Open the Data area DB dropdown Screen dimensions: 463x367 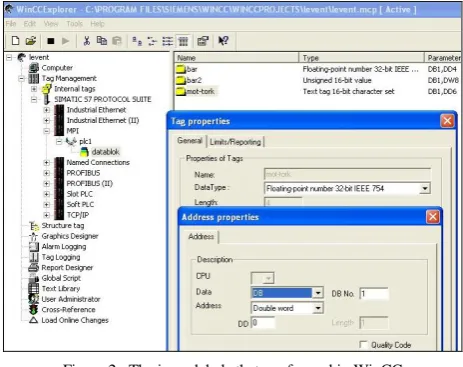pyautogui.click(x=318, y=293)
